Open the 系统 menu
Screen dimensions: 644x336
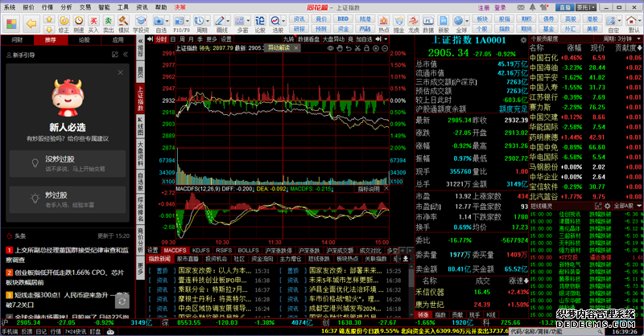pos(9,7)
